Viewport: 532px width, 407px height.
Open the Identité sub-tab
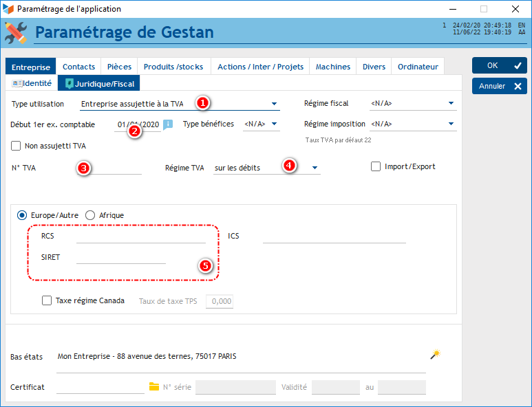coord(32,83)
